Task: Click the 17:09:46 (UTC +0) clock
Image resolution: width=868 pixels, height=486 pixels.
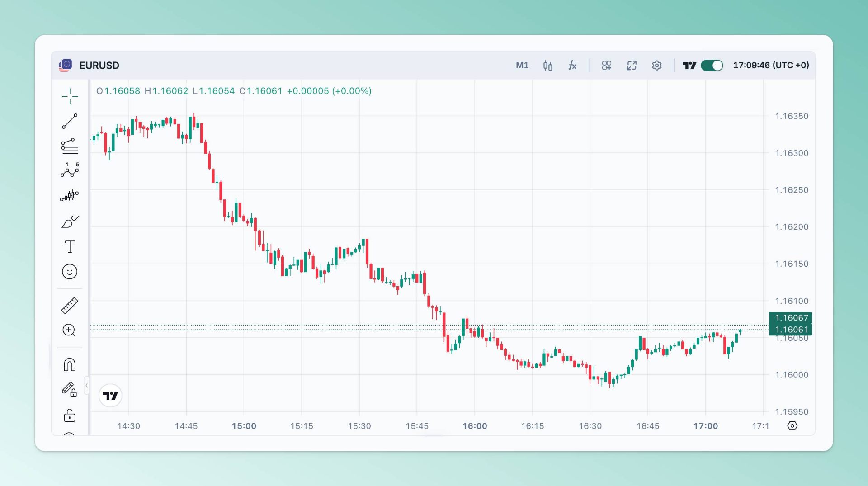Action: point(771,65)
